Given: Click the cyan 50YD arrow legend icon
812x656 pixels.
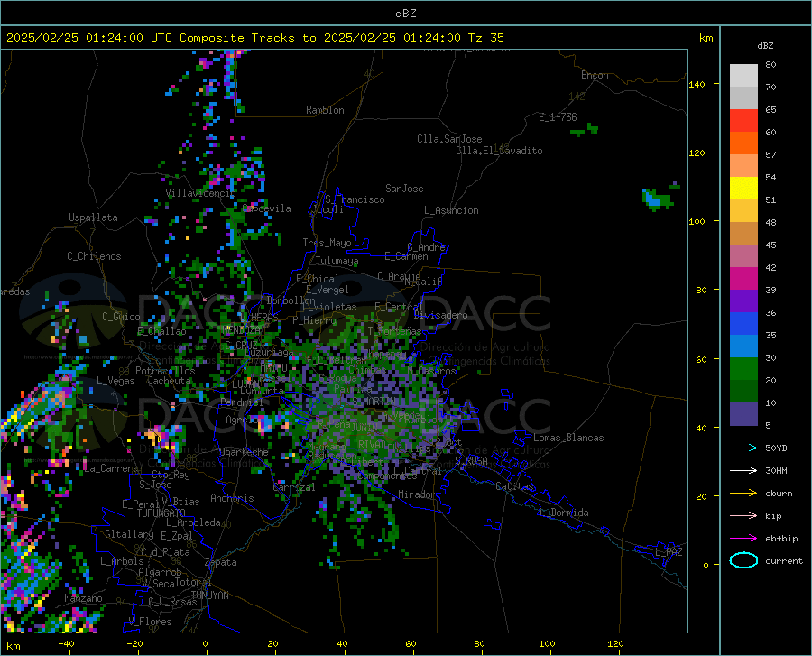Looking at the screenshot, I should [743, 448].
